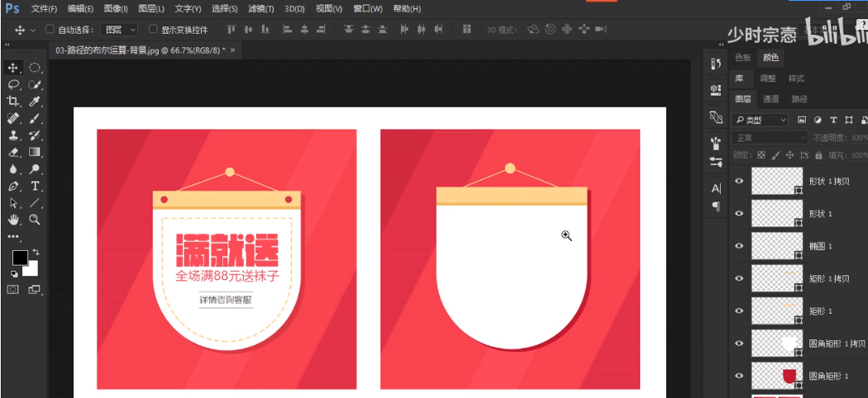Open the Edit Toolbar three-dots button
Viewport: 868px width, 398px height.
coord(12,237)
